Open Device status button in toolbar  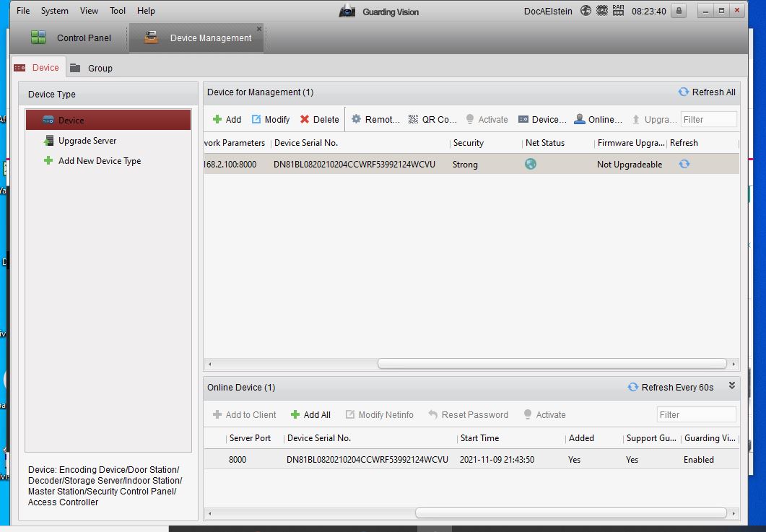542,119
